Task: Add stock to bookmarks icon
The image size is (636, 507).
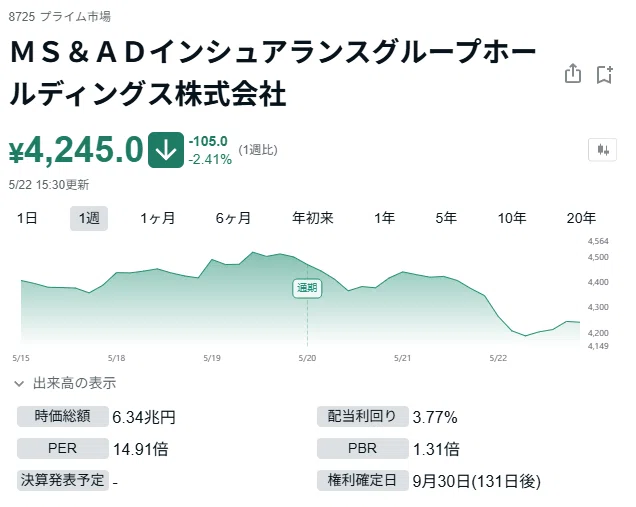Action: (604, 74)
